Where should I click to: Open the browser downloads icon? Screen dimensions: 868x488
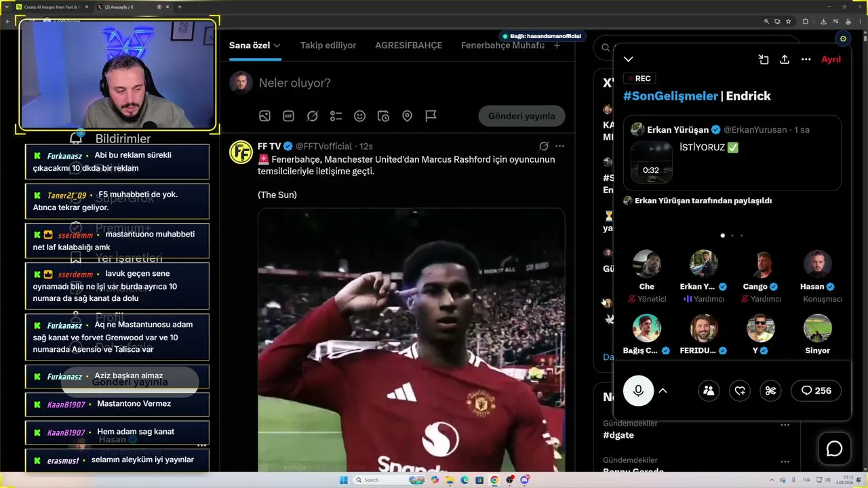(824, 22)
